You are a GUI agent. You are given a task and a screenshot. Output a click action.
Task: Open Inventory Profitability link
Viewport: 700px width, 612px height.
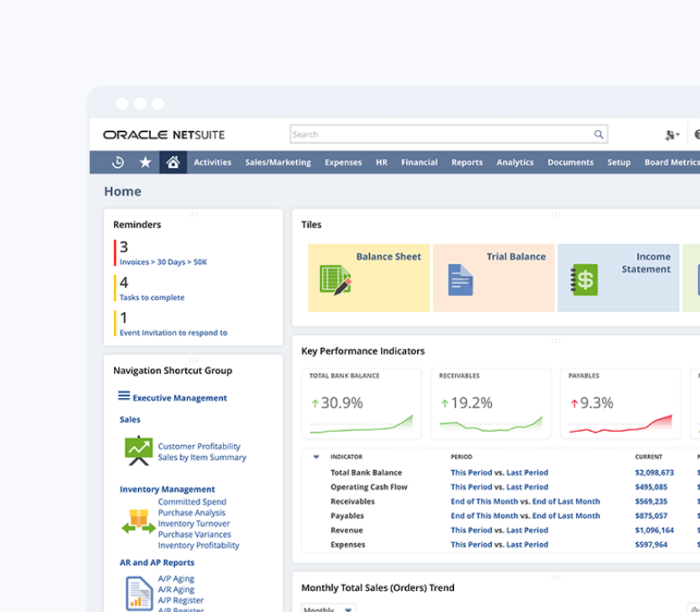coord(198,546)
